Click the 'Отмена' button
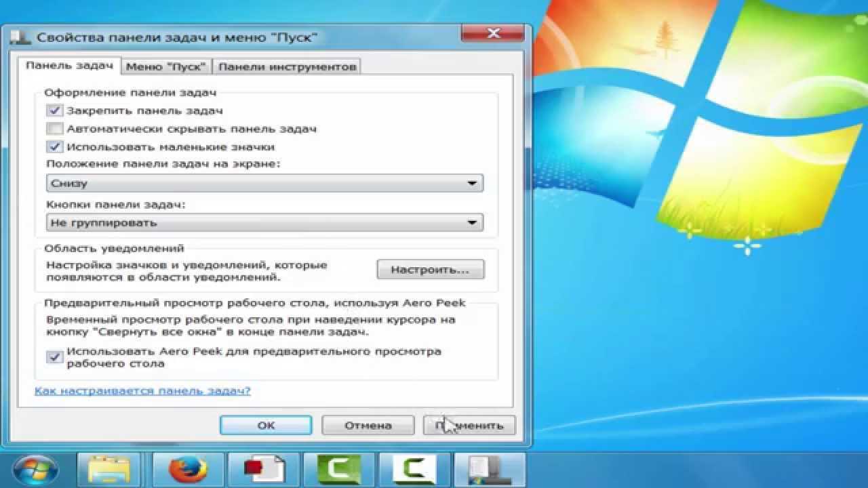 pos(368,426)
